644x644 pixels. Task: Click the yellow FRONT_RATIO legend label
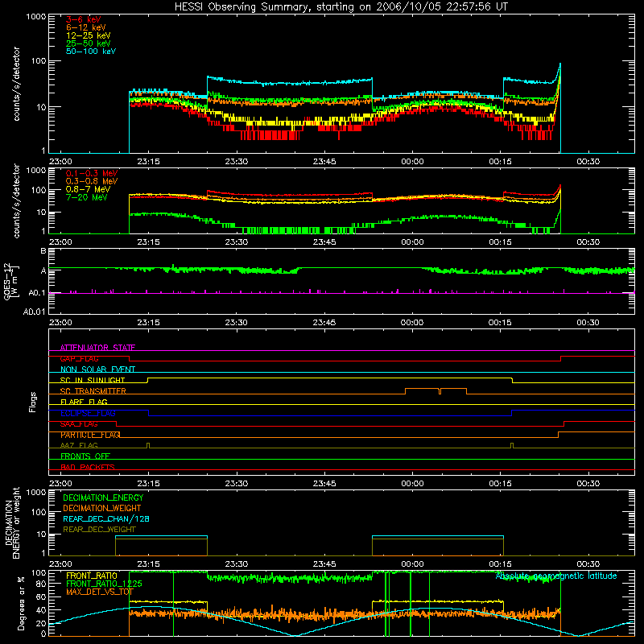[92, 576]
